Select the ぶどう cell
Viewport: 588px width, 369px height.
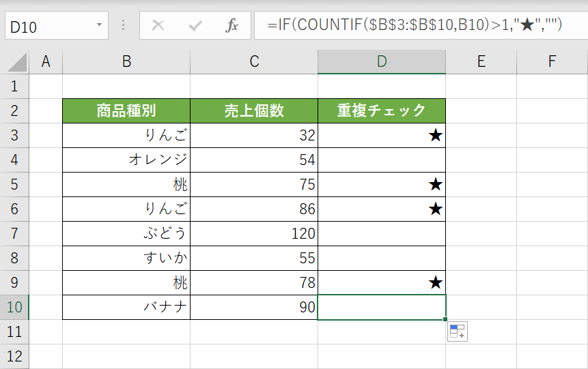pyautogui.click(x=126, y=233)
